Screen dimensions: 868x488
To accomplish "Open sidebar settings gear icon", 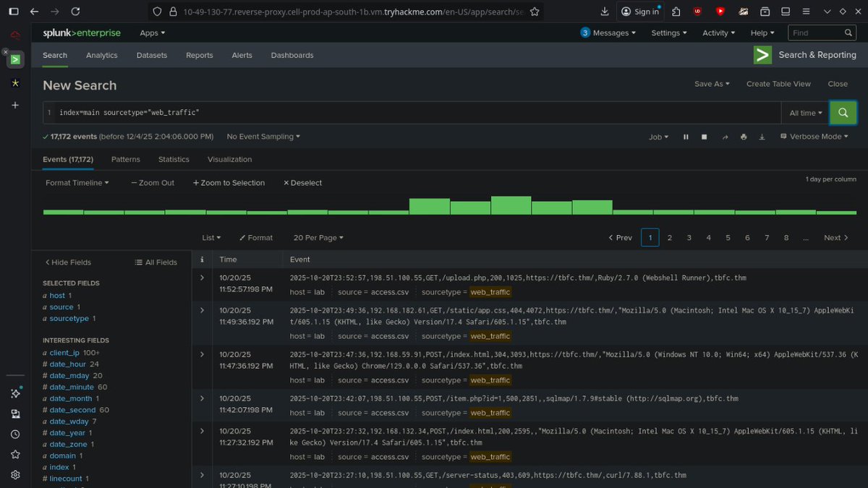I will (x=15, y=475).
